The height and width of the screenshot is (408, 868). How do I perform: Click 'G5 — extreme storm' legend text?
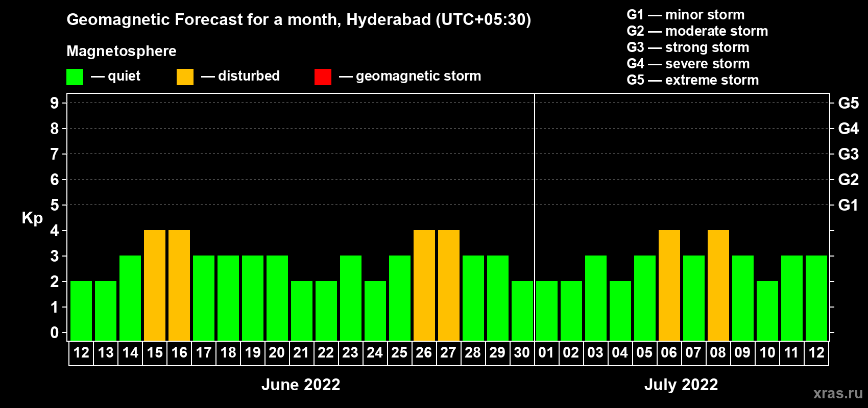point(693,80)
